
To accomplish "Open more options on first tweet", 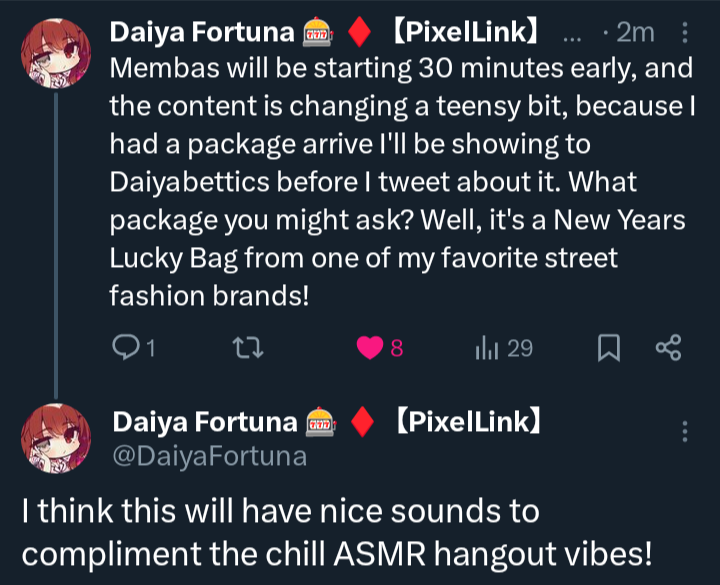I will 685,33.
